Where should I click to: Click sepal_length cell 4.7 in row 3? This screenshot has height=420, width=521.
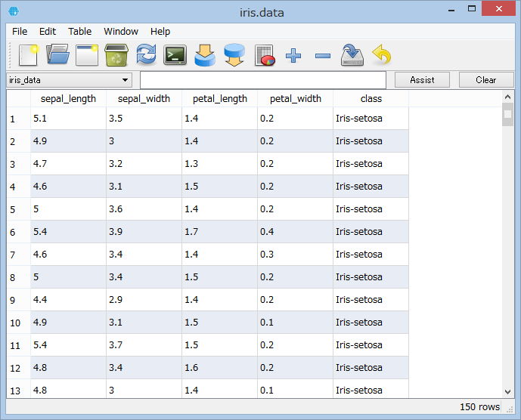pos(68,164)
